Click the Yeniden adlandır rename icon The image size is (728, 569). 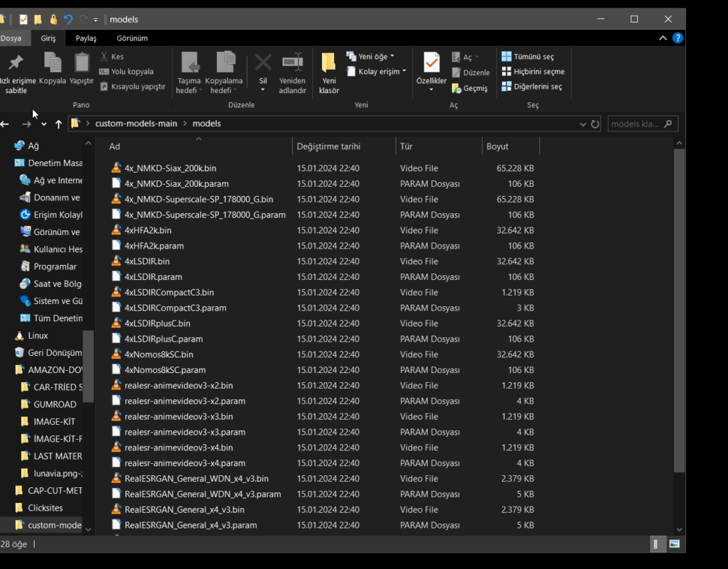(x=292, y=62)
